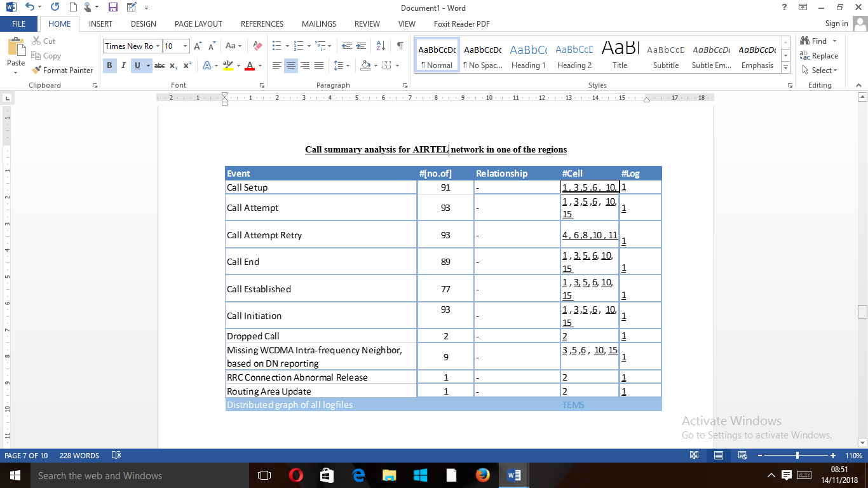Toggle center alignment
868x488 pixels.
[x=291, y=65]
